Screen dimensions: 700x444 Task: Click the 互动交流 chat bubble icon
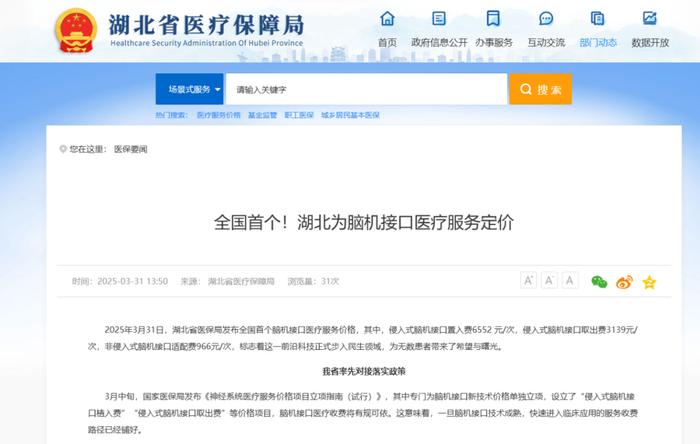[546, 18]
